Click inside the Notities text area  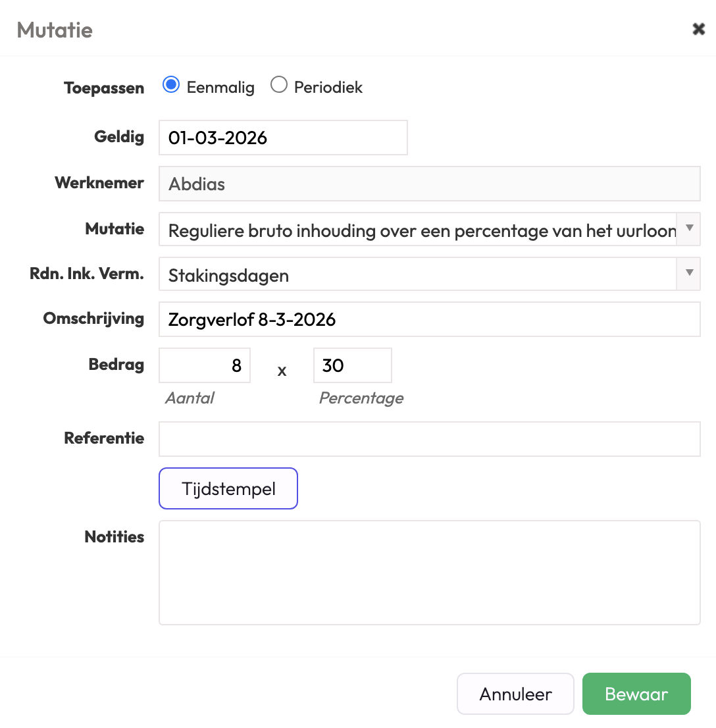click(429, 573)
